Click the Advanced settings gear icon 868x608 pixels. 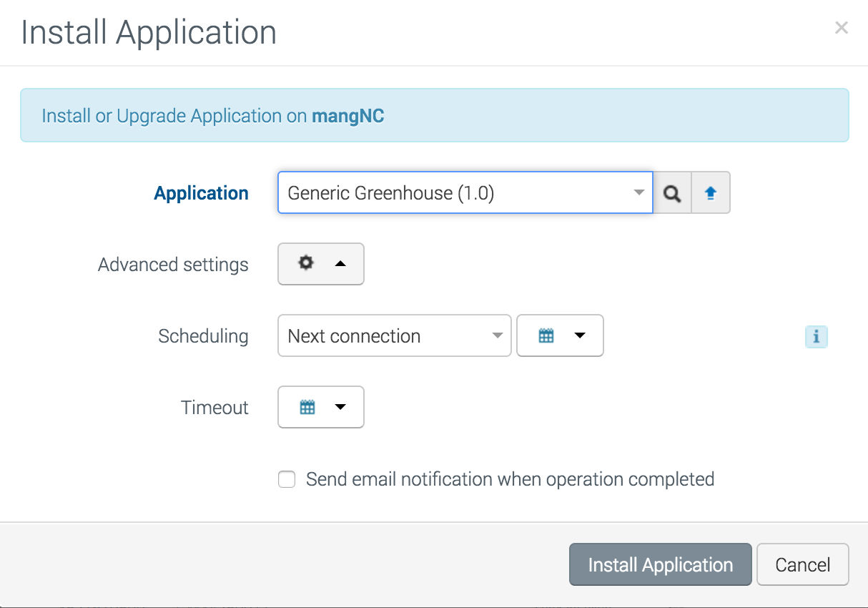[x=306, y=263]
